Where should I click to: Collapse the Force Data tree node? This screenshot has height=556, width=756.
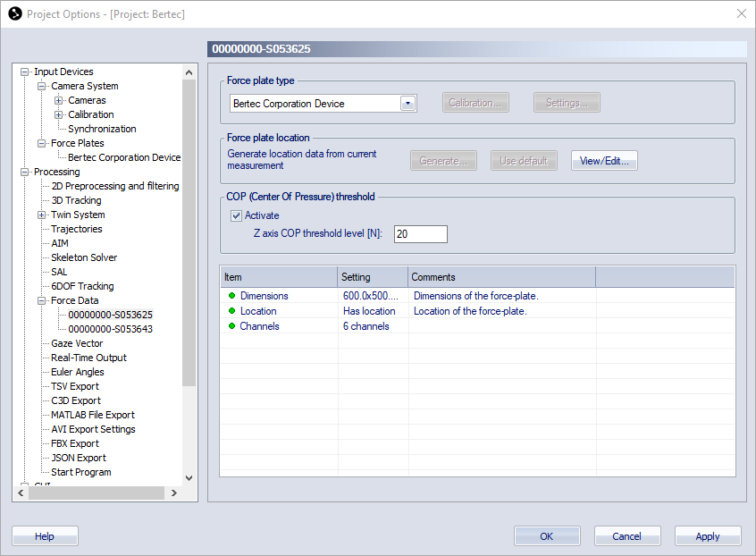pos(42,300)
